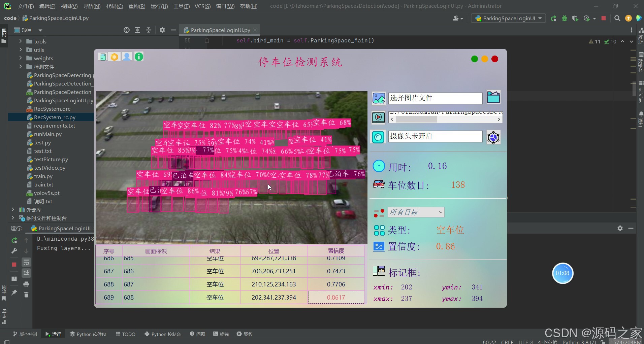Open project panel settings gear
The height and width of the screenshot is (344, 644).
[x=162, y=30]
